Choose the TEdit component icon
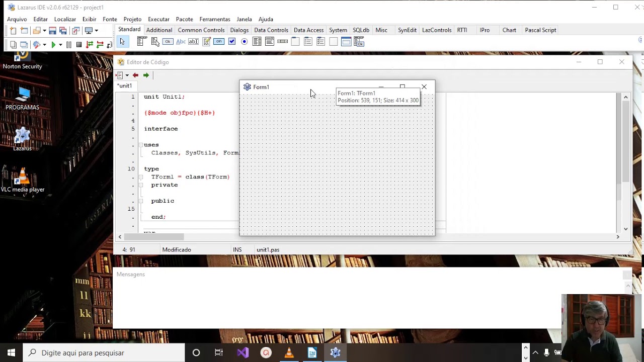This screenshot has height=362, width=644. (x=193, y=42)
